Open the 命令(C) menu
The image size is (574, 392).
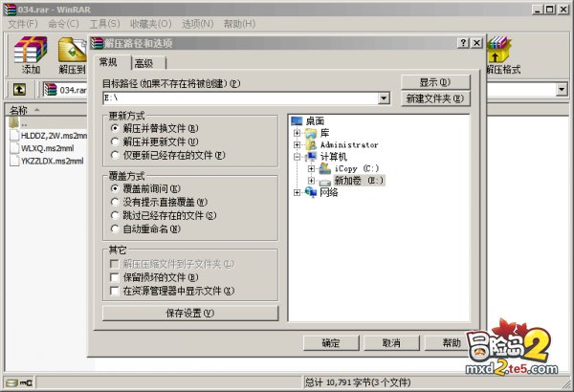[x=63, y=24]
